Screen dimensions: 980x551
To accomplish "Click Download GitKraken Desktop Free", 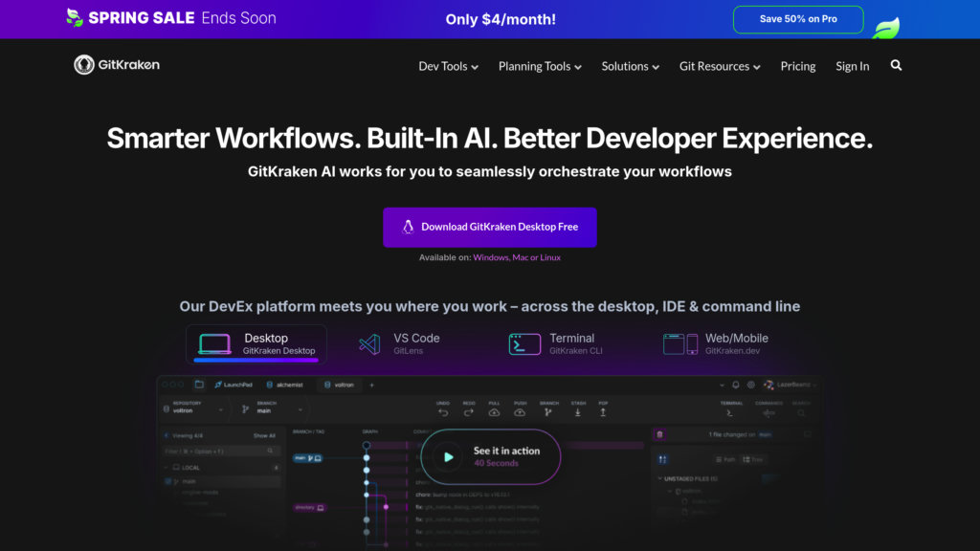I will tap(489, 227).
